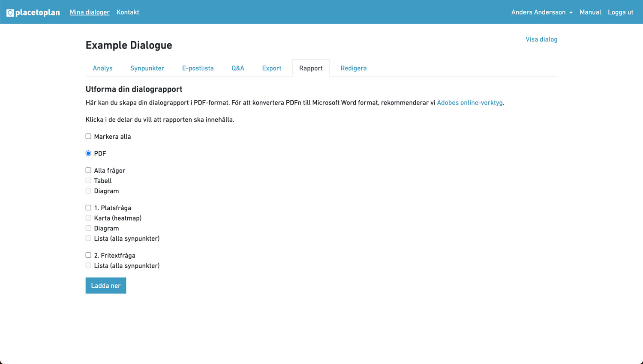The image size is (643, 364).
Task: Check the Karta (heatmap) option
Action: coord(88,218)
